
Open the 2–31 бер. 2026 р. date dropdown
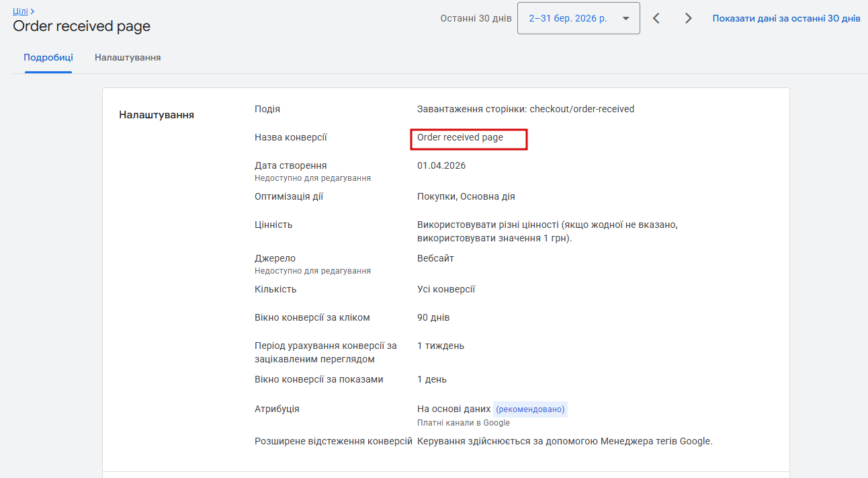coord(578,18)
